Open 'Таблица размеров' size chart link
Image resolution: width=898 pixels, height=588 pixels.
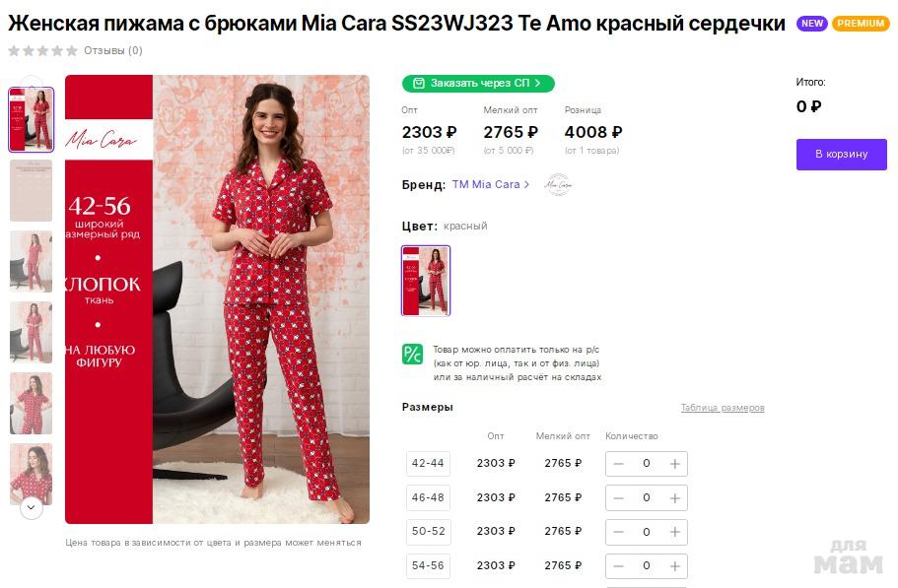point(722,408)
